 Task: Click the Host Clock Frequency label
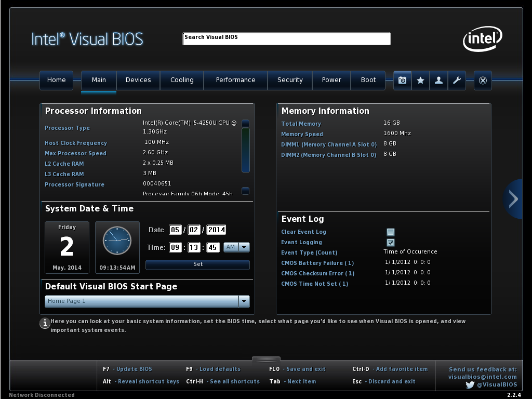(76, 143)
